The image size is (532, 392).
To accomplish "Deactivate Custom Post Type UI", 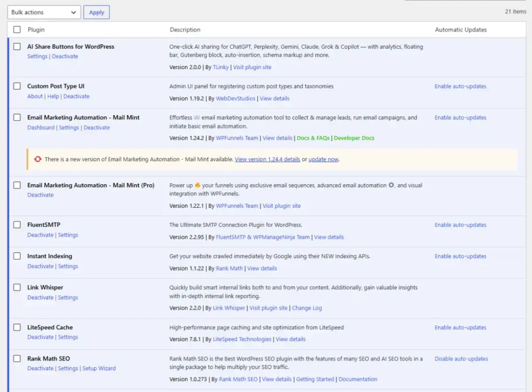I will tap(76, 96).
